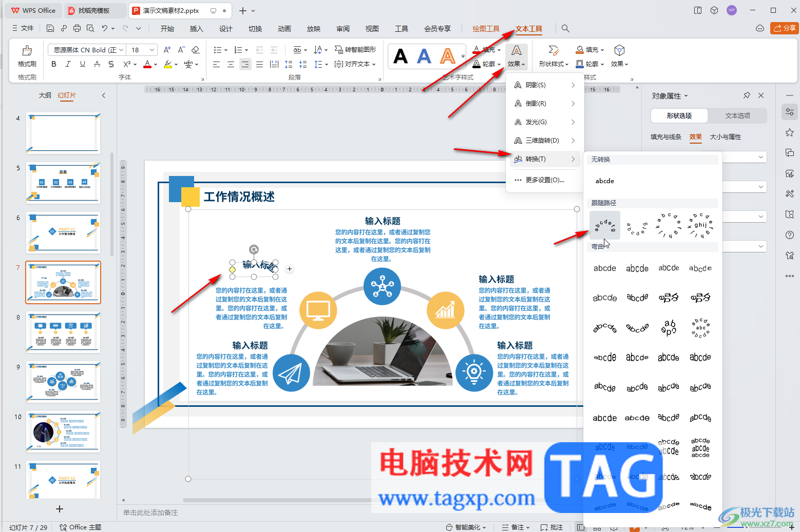Toggle justify paragraph alignment
The height and width of the screenshot is (532, 800).
pyautogui.click(x=260, y=64)
